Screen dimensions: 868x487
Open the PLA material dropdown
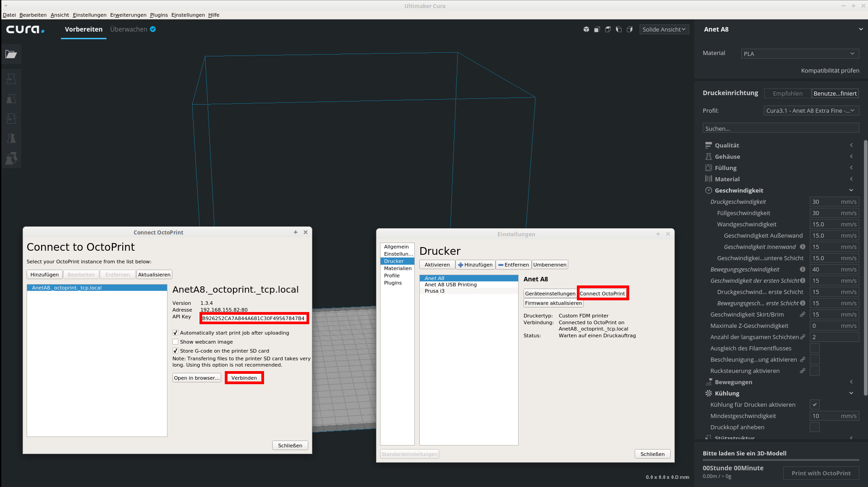coord(799,54)
